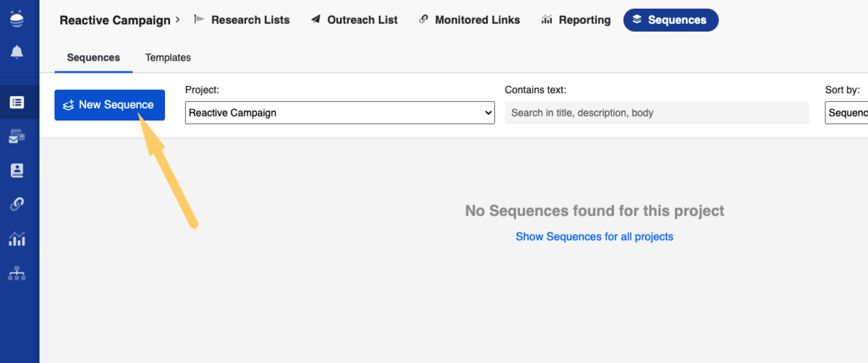Switch to the Templates tab
Viewport: 868px width, 363px height.
point(168,58)
